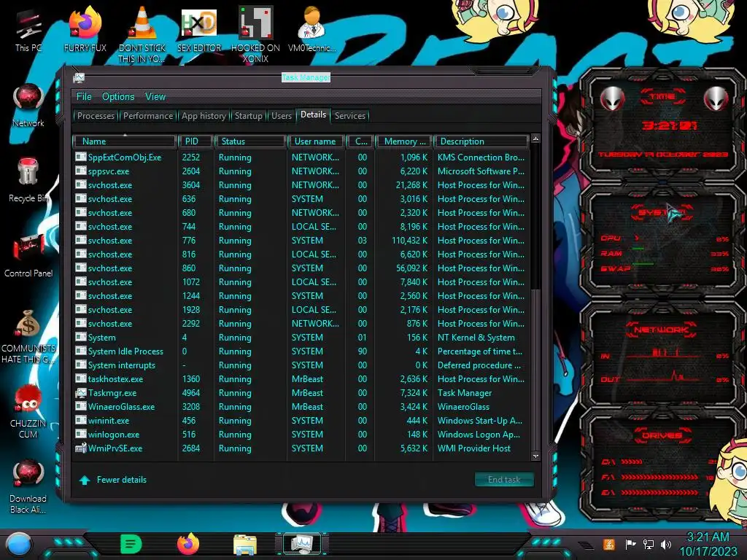This screenshot has width=747, height=560.
Task: Open the VMOTechnic desktop shortcut
Action: (x=312, y=29)
